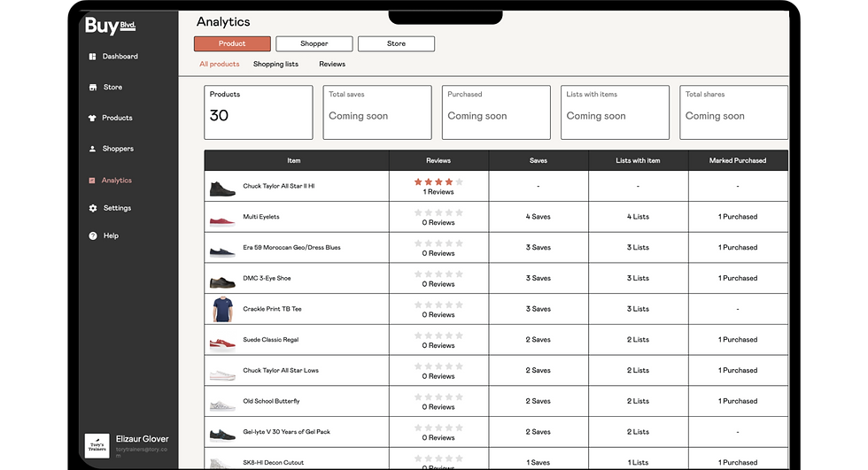Click the Purchased summary card
Screen dimensions: 868x470
[x=496, y=112]
